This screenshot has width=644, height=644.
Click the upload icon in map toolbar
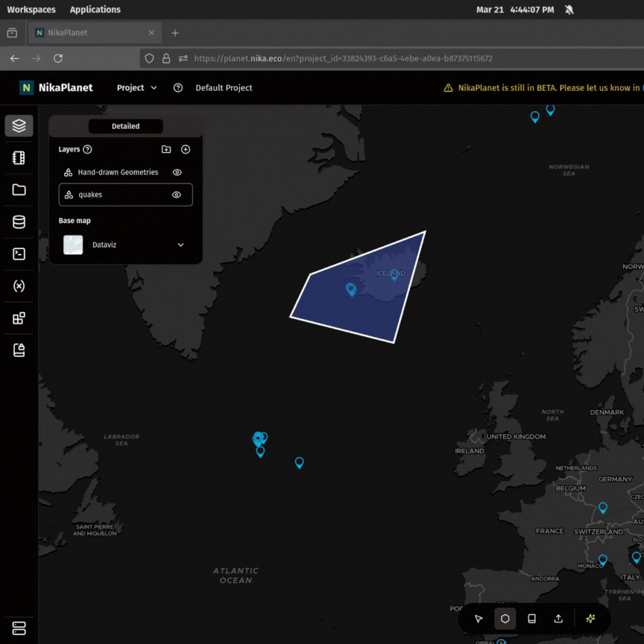[x=558, y=619]
